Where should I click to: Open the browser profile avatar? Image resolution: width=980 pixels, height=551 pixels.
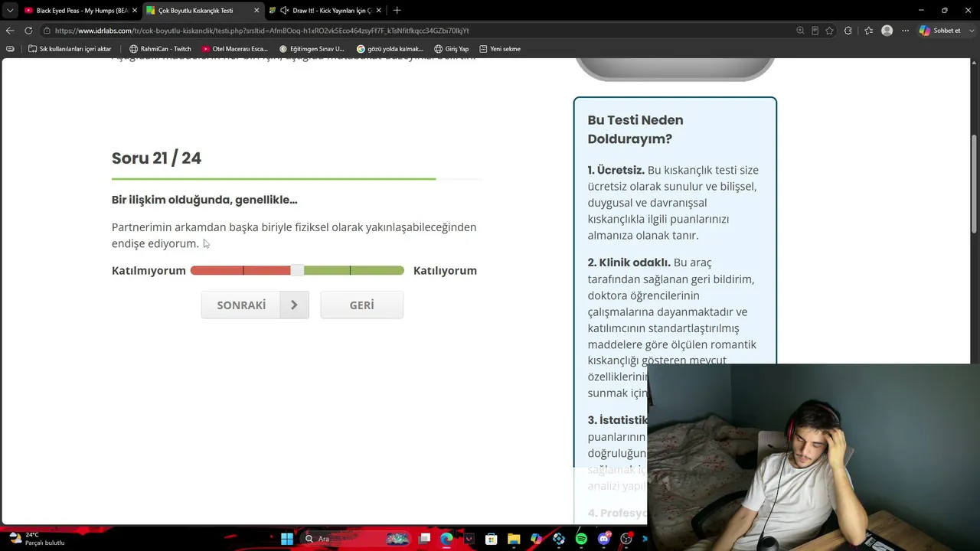[887, 31]
